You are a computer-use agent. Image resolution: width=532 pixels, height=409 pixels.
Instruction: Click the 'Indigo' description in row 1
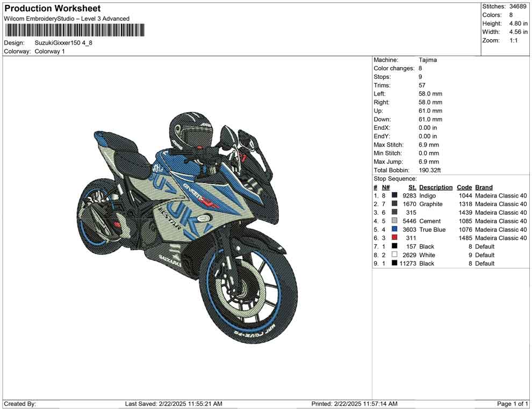pyautogui.click(x=428, y=195)
